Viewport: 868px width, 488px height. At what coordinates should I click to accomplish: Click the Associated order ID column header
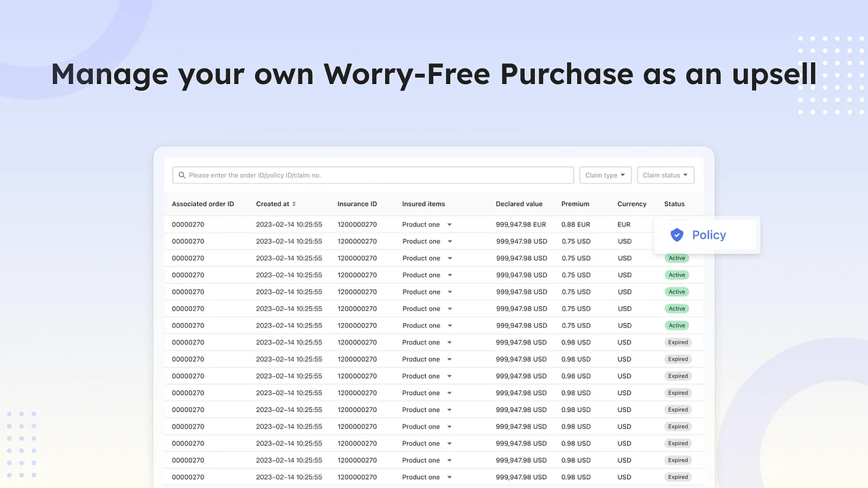click(x=203, y=204)
